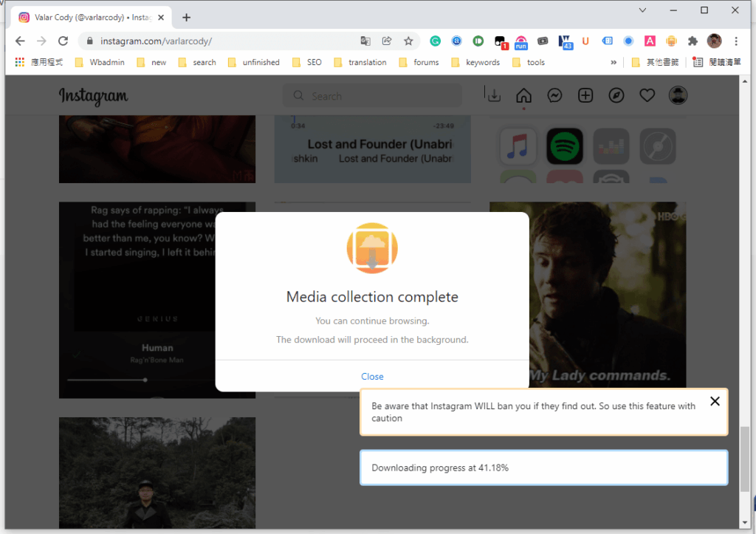The image size is (756, 534).
Task: Open the activity heart icon
Action: pyautogui.click(x=647, y=95)
